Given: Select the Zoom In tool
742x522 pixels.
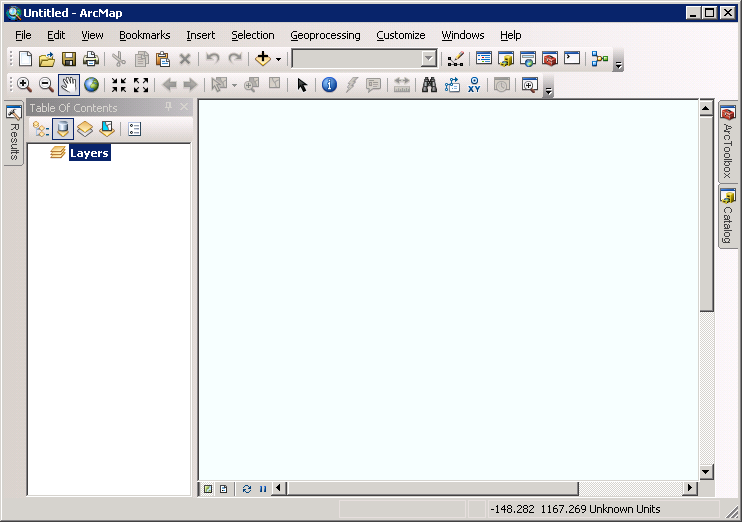Looking at the screenshot, I should [x=25, y=85].
